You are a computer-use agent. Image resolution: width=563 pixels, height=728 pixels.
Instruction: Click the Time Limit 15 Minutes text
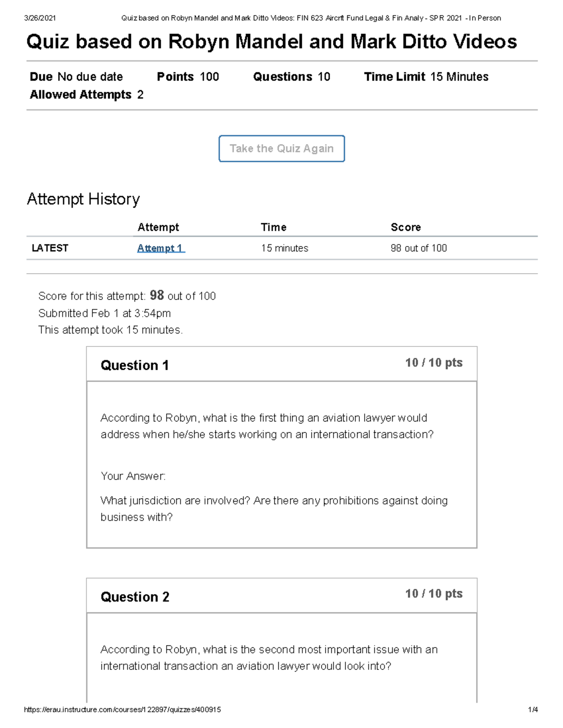(x=426, y=76)
